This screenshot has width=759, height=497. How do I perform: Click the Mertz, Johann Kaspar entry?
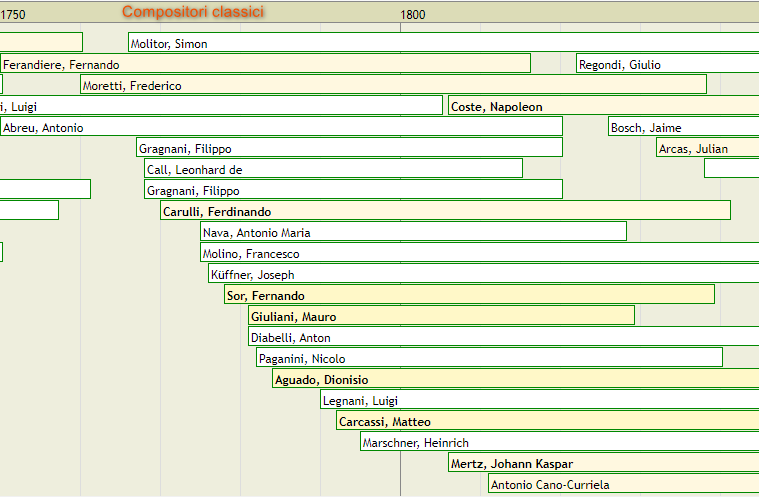pyautogui.click(x=603, y=463)
